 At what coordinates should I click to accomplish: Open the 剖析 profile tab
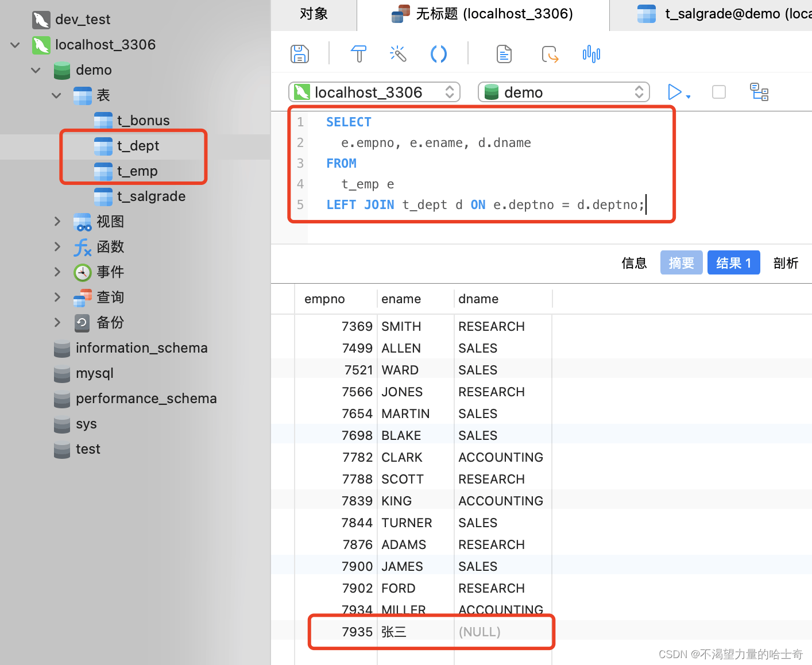786,263
